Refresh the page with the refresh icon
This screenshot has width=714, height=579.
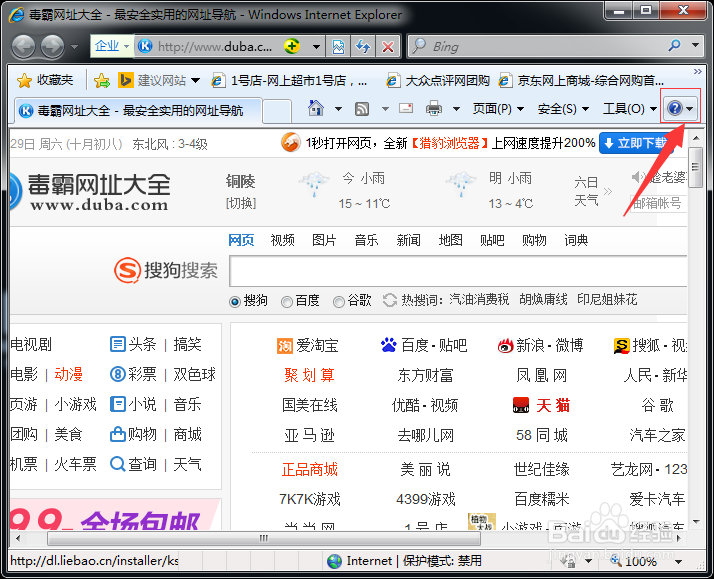pyautogui.click(x=363, y=46)
